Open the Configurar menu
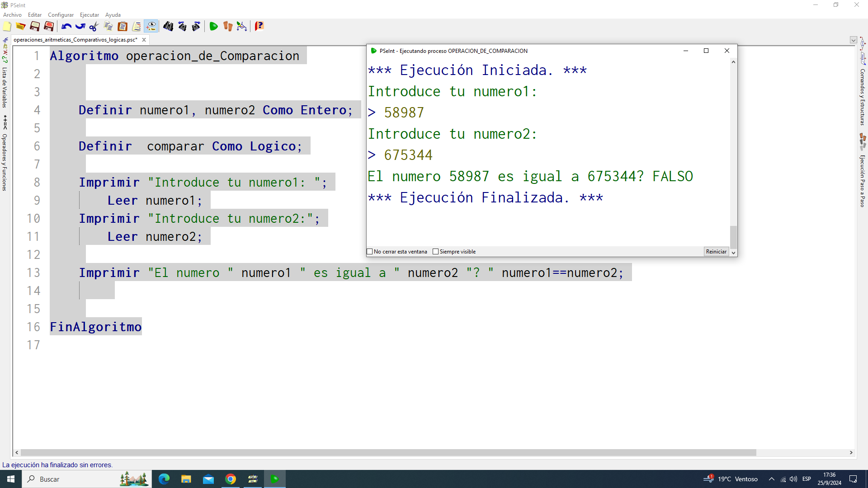The width and height of the screenshot is (868, 488). click(61, 15)
